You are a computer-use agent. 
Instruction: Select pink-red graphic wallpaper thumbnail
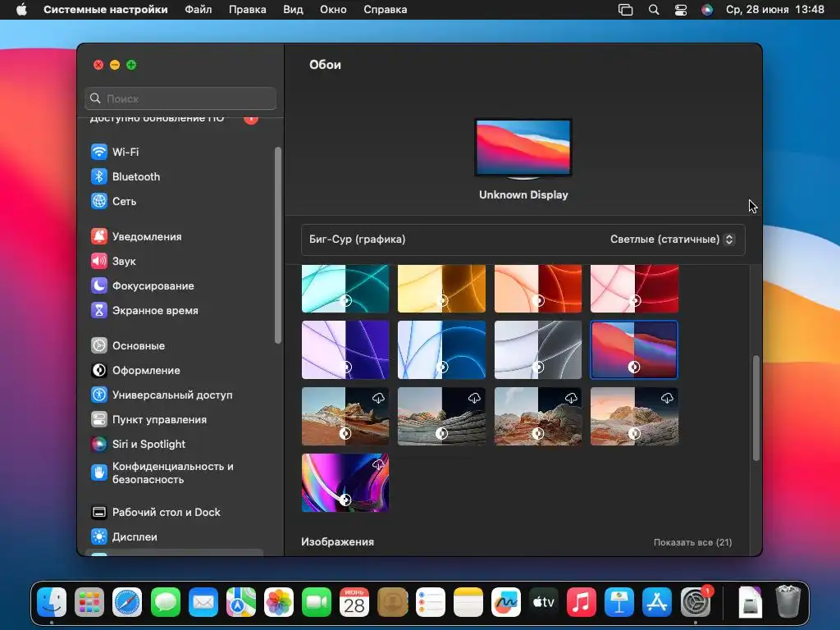tap(634, 288)
